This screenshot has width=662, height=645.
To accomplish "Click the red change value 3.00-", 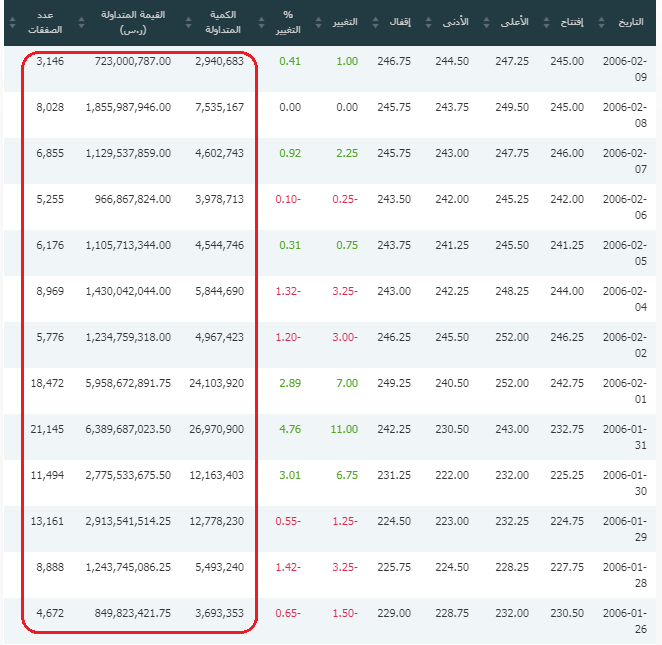I will [x=345, y=338].
